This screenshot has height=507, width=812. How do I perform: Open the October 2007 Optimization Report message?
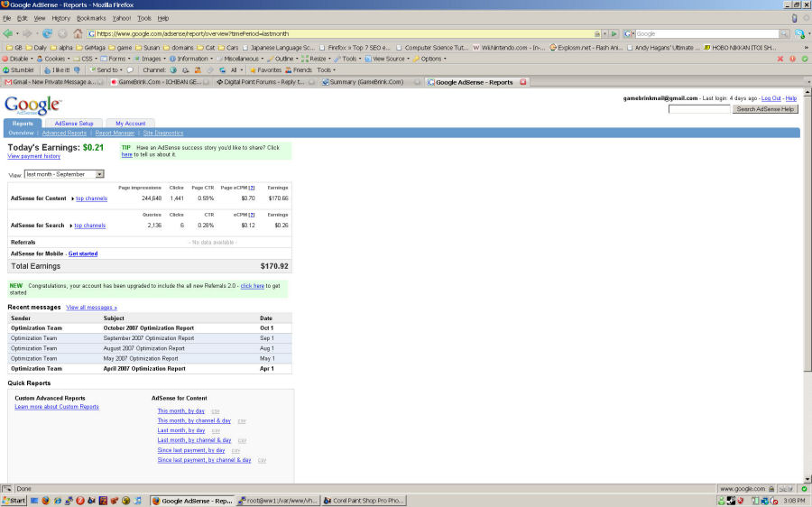coord(148,328)
